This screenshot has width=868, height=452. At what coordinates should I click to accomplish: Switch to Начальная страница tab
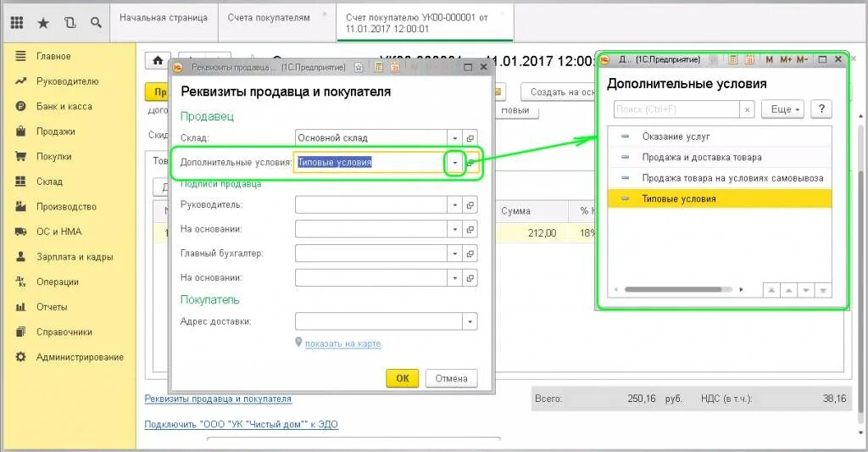click(164, 18)
